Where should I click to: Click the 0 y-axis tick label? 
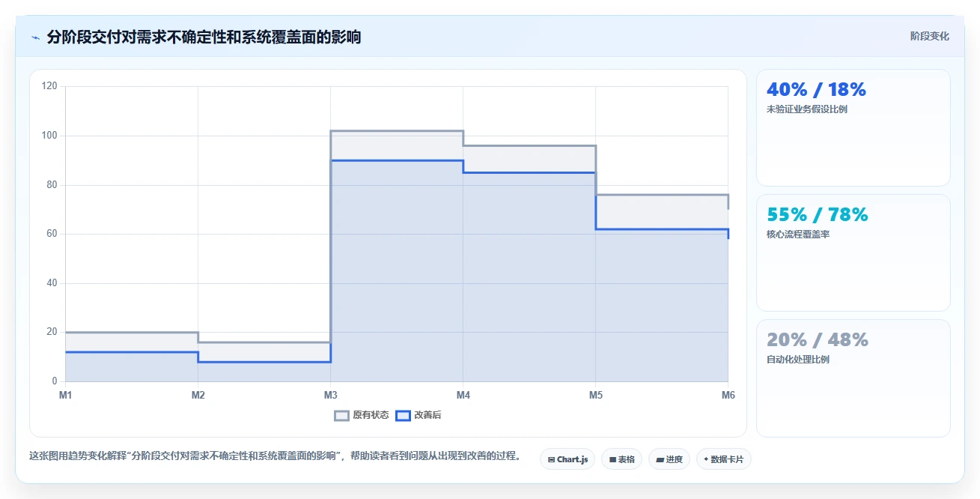coord(54,381)
